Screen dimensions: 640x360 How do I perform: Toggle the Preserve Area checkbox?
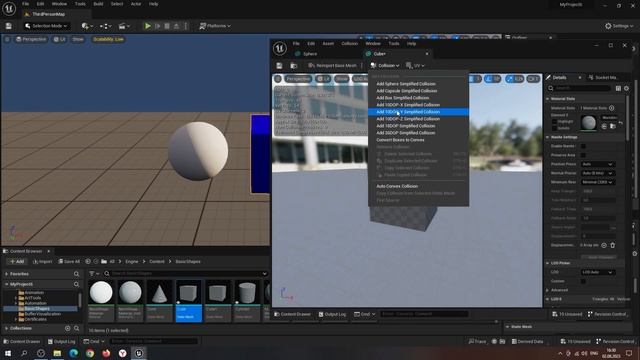(583, 155)
